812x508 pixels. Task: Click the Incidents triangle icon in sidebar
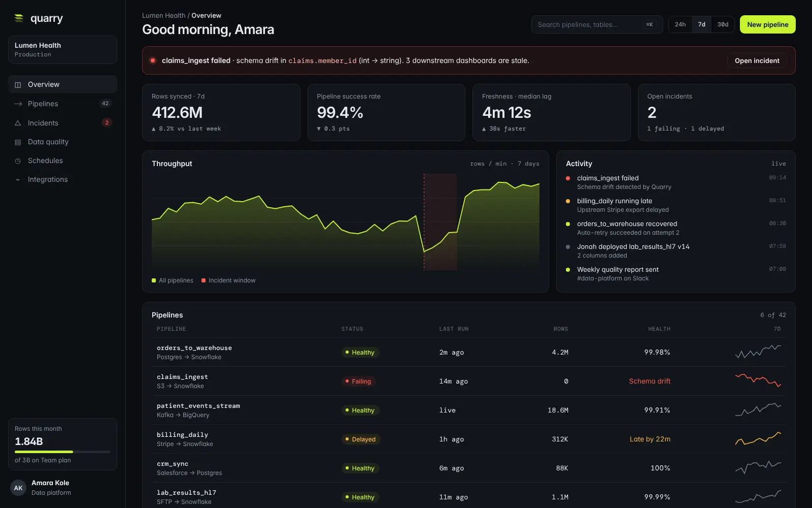point(18,123)
